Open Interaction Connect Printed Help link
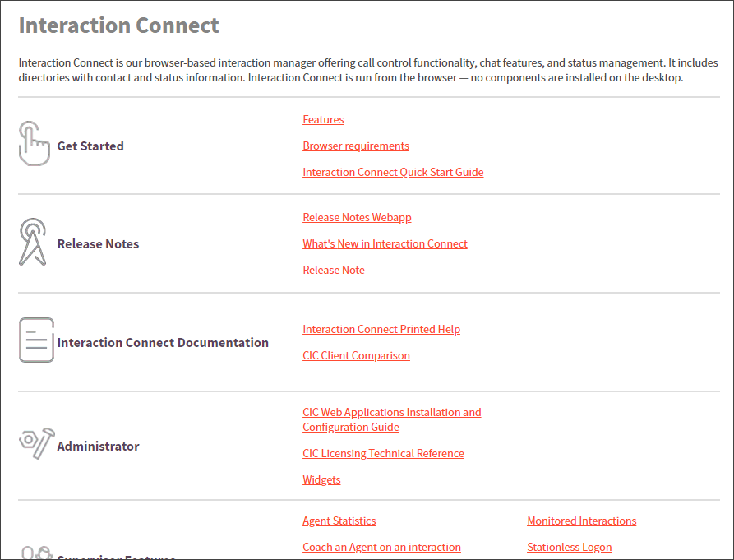Image resolution: width=734 pixels, height=560 pixels. tap(381, 330)
